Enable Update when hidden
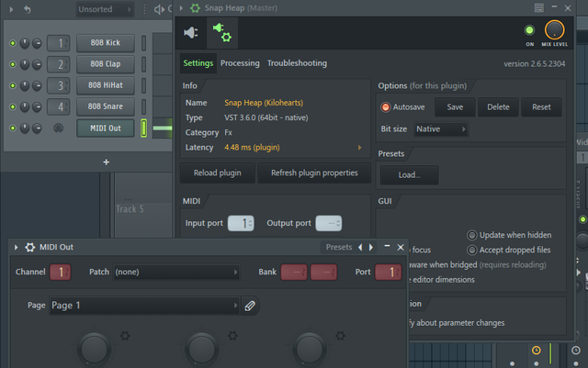 click(x=471, y=235)
